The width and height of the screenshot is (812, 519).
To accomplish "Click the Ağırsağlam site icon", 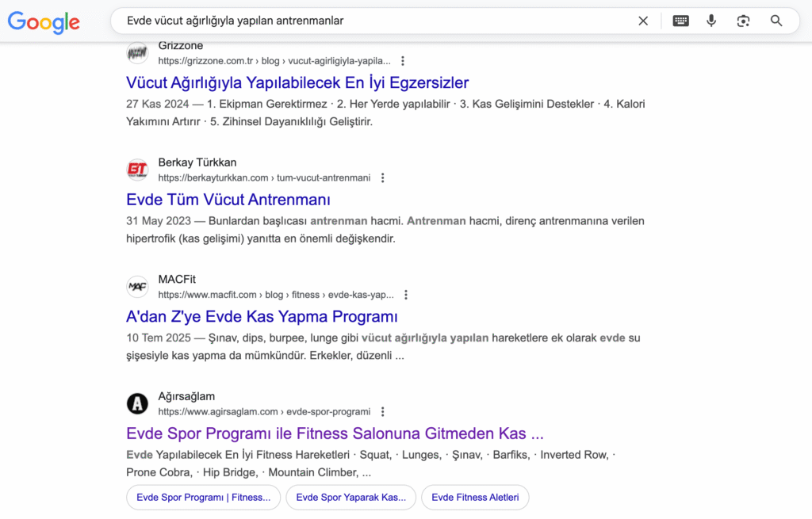I will pos(137,403).
